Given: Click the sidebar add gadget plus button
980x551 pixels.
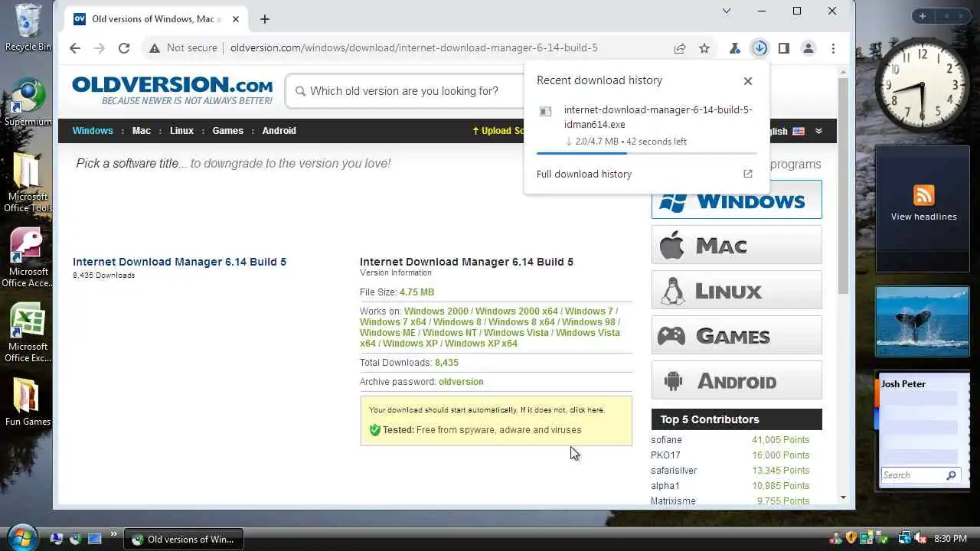Looking at the screenshot, I should [923, 16].
